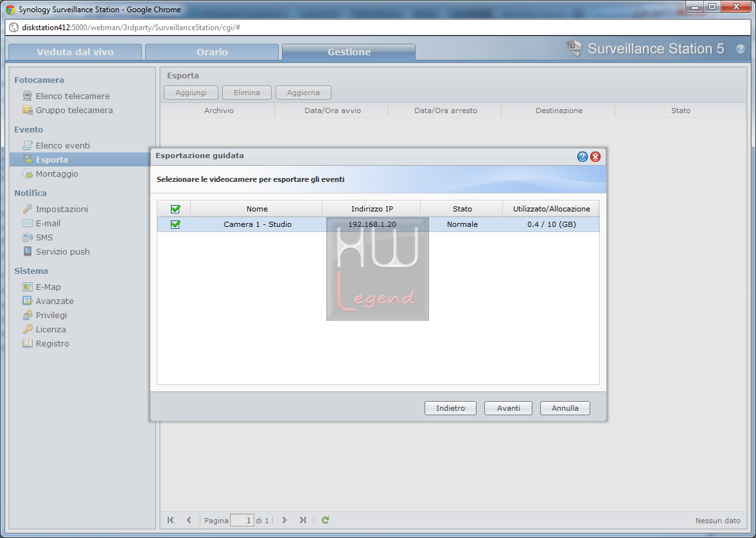Refresh the export list with green icon
This screenshot has width=756, height=538.
pyautogui.click(x=326, y=519)
